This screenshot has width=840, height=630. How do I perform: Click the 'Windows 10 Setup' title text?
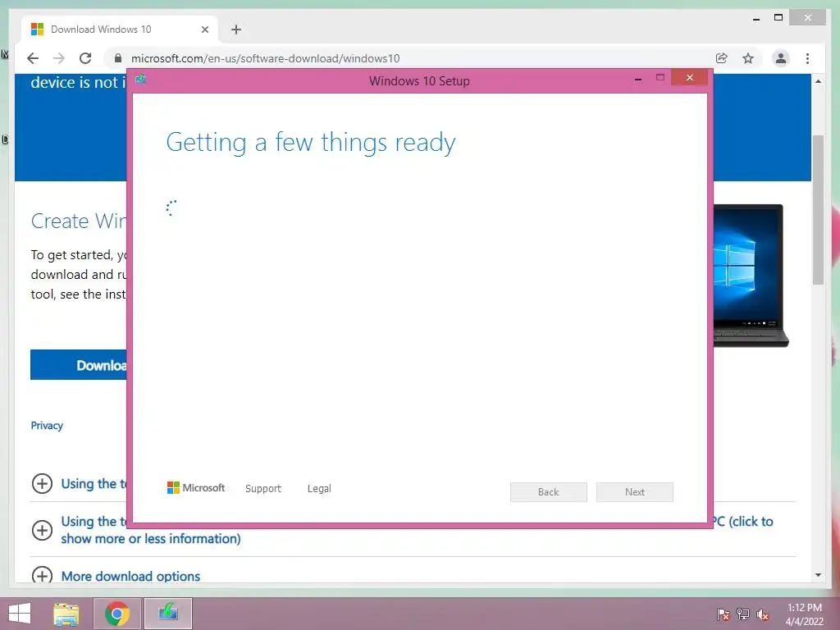click(x=419, y=81)
